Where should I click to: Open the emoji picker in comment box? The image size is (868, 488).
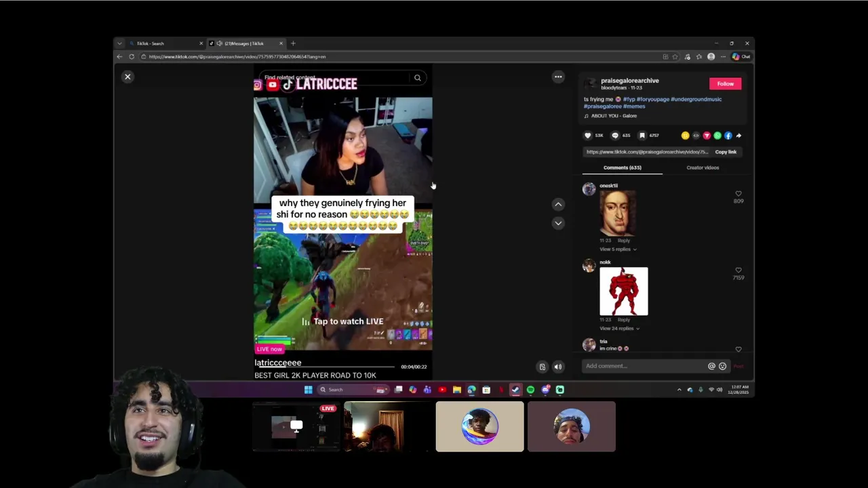[722, 366]
